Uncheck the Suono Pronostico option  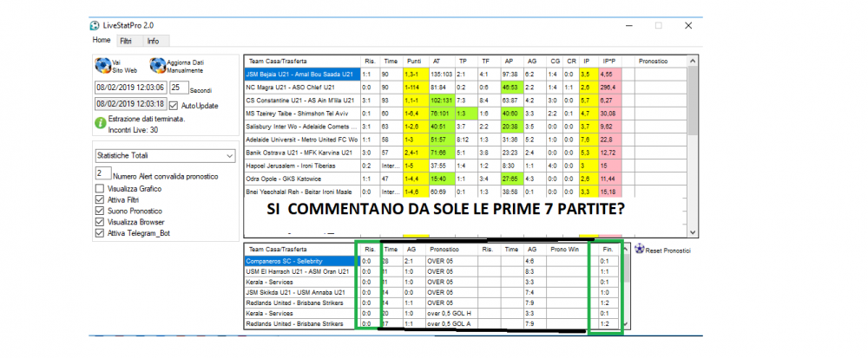(x=99, y=210)
